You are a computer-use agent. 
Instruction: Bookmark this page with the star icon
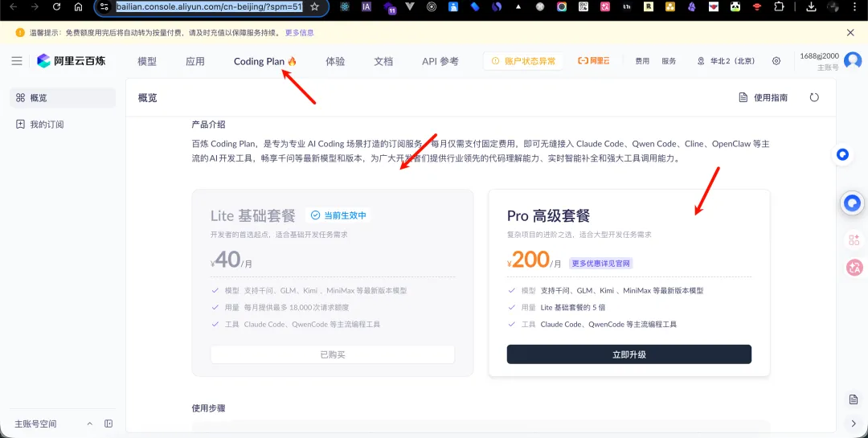pyautogui.click(x=314, y=6)
